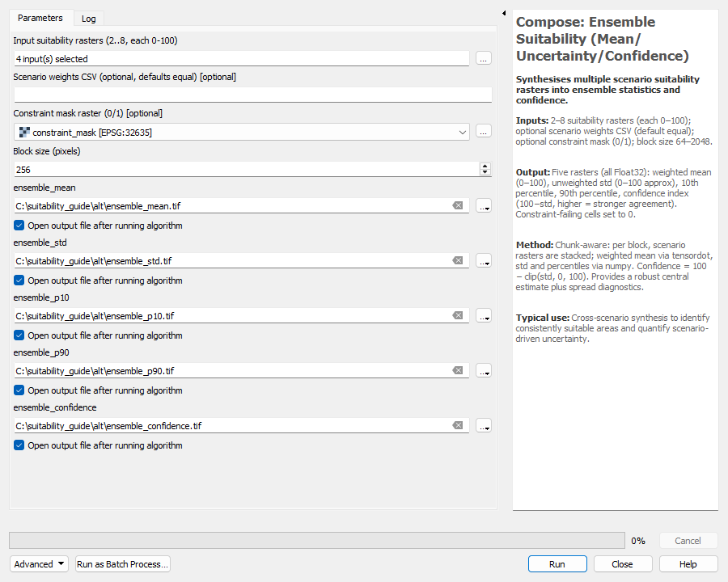Click the 0% progress label
Screen dimensions: 728x582
[638, 541]
